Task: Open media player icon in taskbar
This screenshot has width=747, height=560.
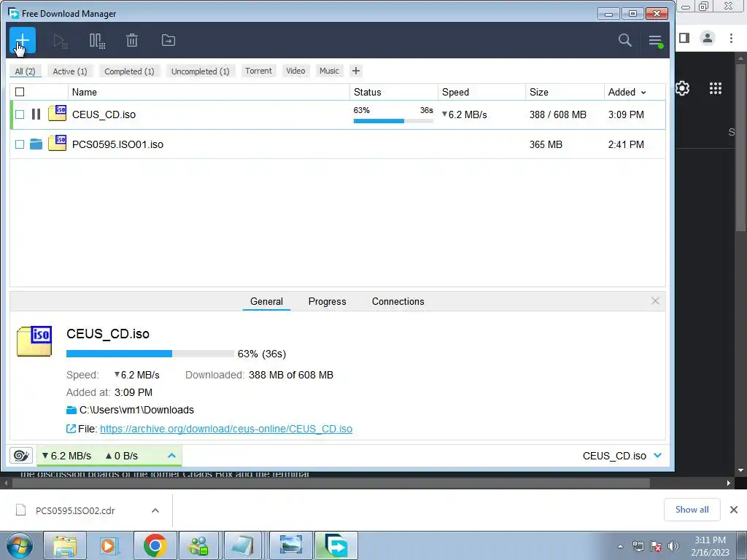Action: click(x=109, y=545)
